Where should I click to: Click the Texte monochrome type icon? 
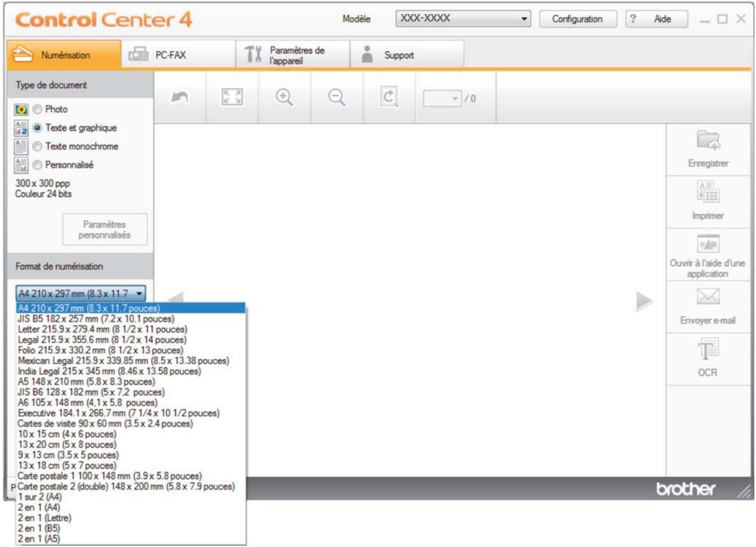pos(21,146)
